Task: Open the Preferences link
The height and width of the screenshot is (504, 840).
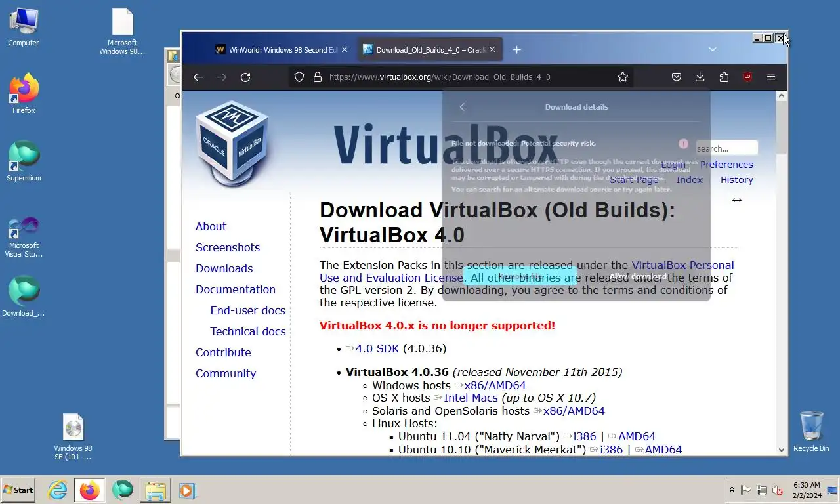Action: point(726,165)
